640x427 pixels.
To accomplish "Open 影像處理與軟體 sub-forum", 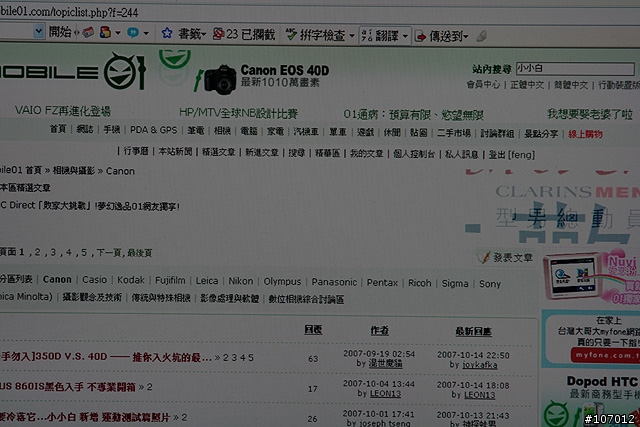I will 230,298.
